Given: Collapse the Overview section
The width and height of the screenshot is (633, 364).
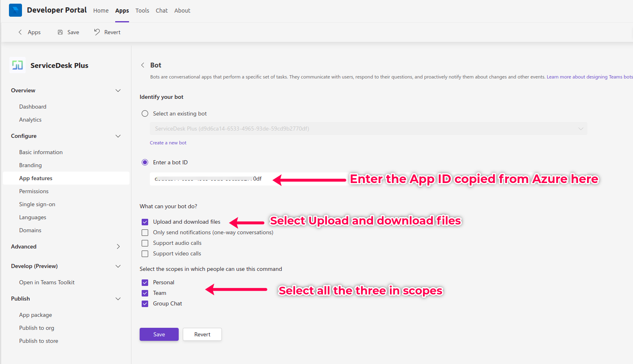Looking at the screenshot, I should 118,90.
